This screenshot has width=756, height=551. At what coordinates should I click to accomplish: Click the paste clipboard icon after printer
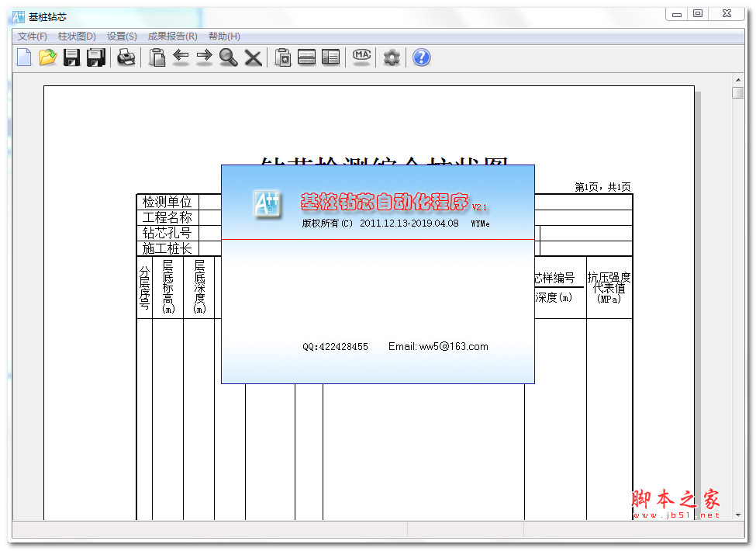click(157, 57)
